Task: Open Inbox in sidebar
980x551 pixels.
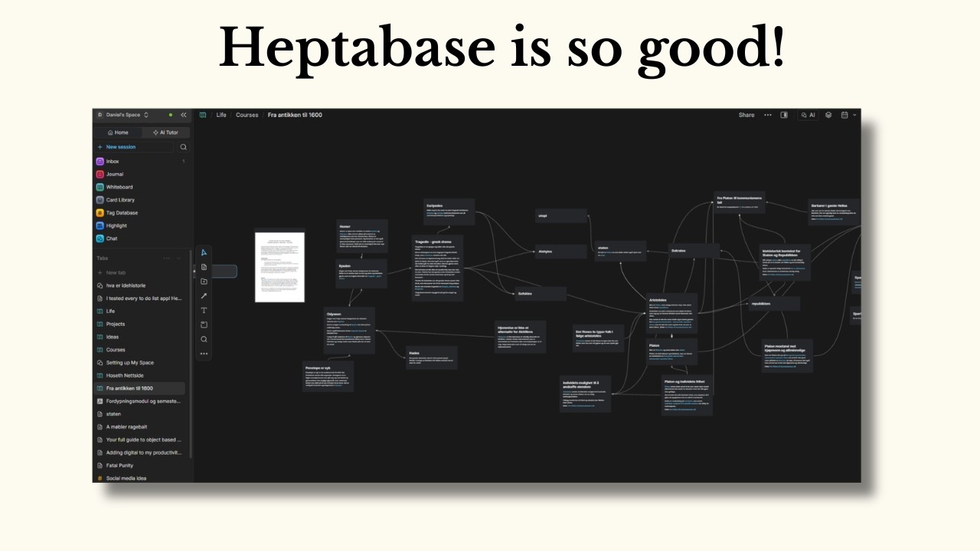Action: (x=141, y=161)
